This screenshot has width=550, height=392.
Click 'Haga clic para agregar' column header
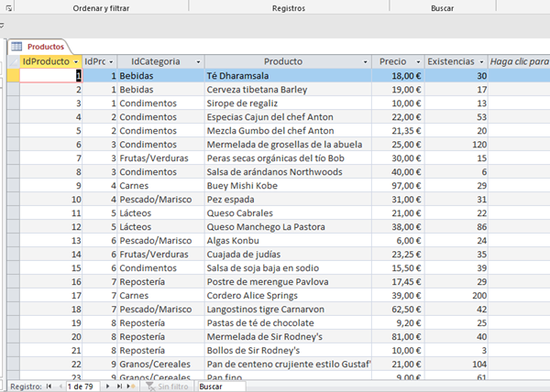tap(519, 61)
